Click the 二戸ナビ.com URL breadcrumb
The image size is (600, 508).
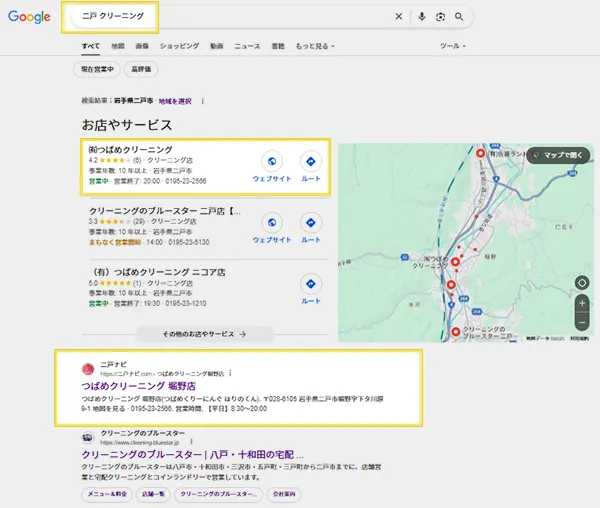(x=162, y=374)
